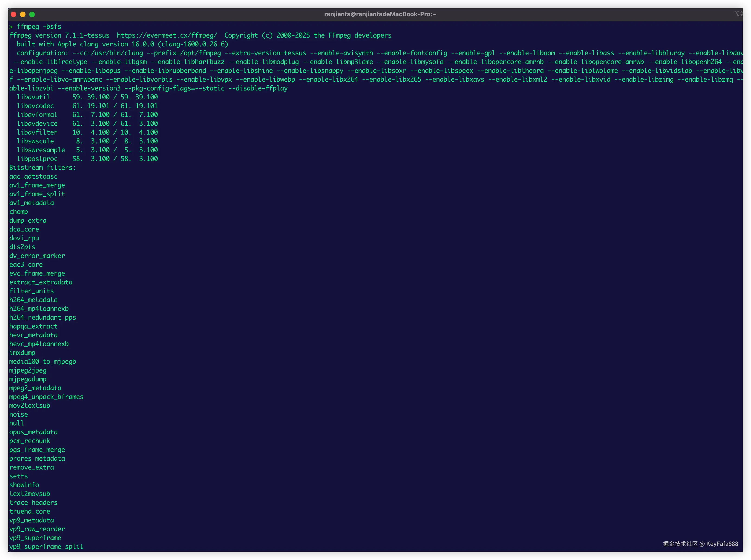Select the null bitstream filter entry
Viewport: 751px width, 560px height.
click(x=16, y=423)
